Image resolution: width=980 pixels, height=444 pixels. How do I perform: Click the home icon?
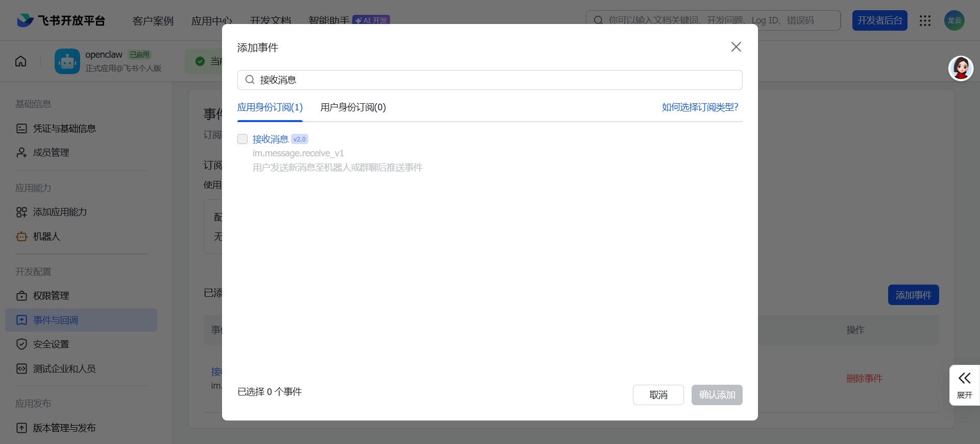tap(21, 61)
